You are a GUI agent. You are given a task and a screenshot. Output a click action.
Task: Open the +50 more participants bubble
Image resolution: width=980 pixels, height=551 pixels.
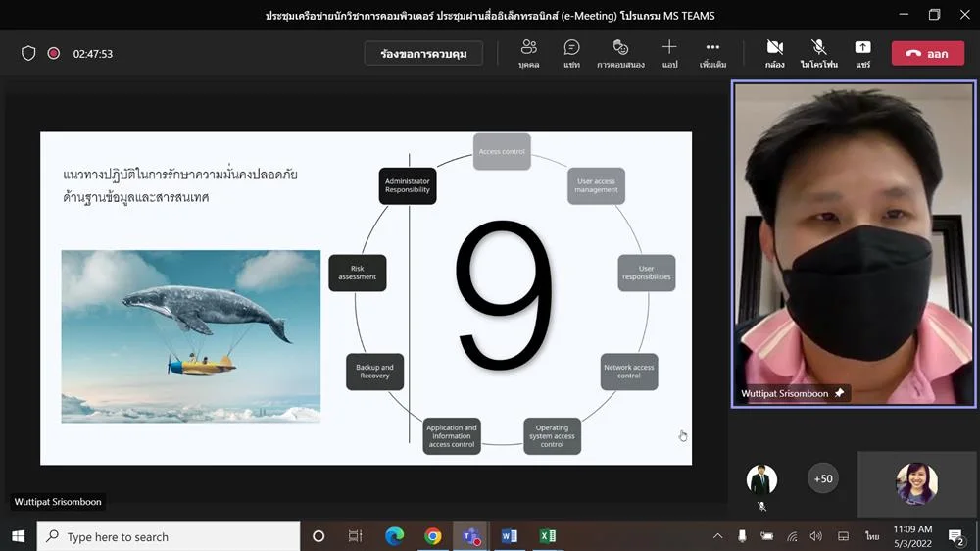pyautogui.click(x=823, y=478)
